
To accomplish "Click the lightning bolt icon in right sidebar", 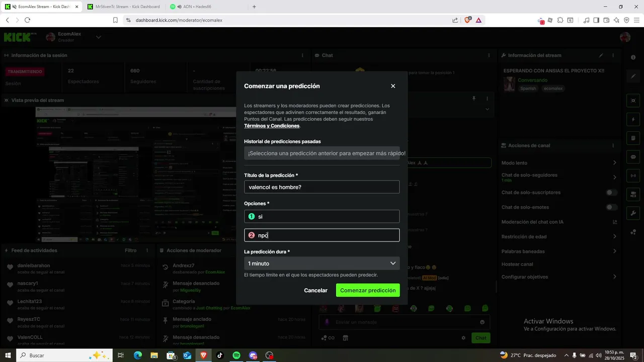I will 633,120.
